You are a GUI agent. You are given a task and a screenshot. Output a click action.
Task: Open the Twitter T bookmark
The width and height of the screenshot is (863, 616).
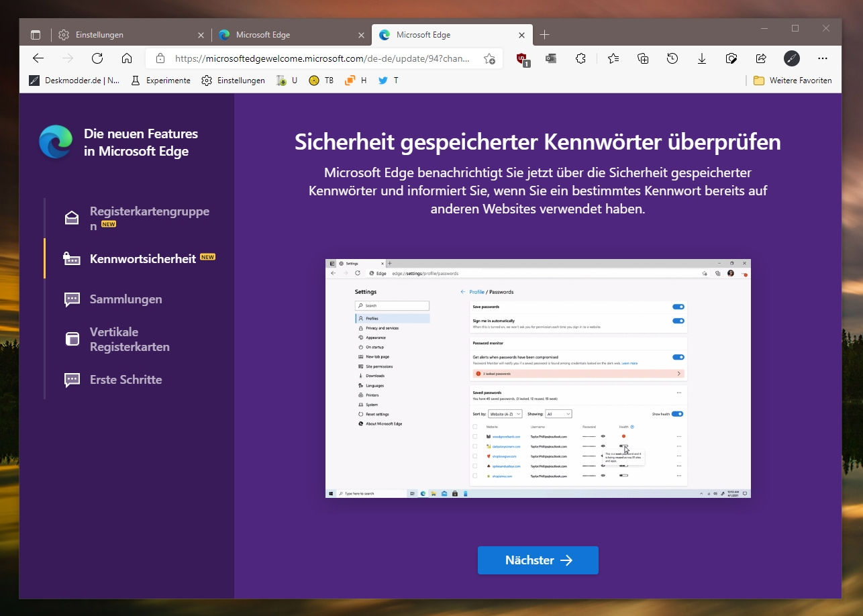389,81
